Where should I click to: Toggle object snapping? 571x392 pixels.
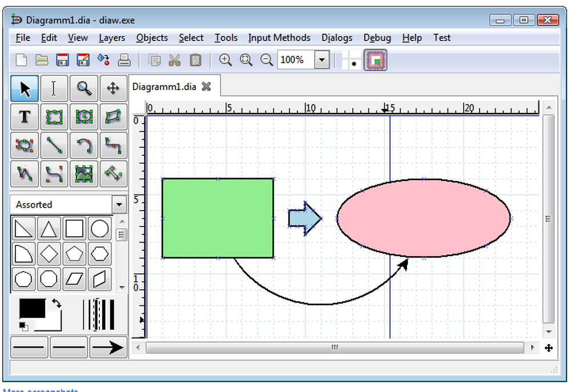coord(376,60)
